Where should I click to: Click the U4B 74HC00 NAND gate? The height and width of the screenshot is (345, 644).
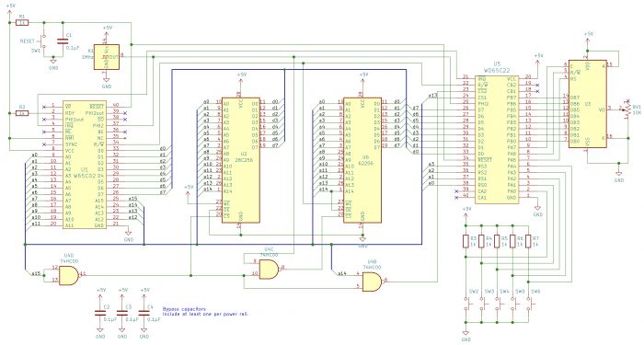click(373, 282)
